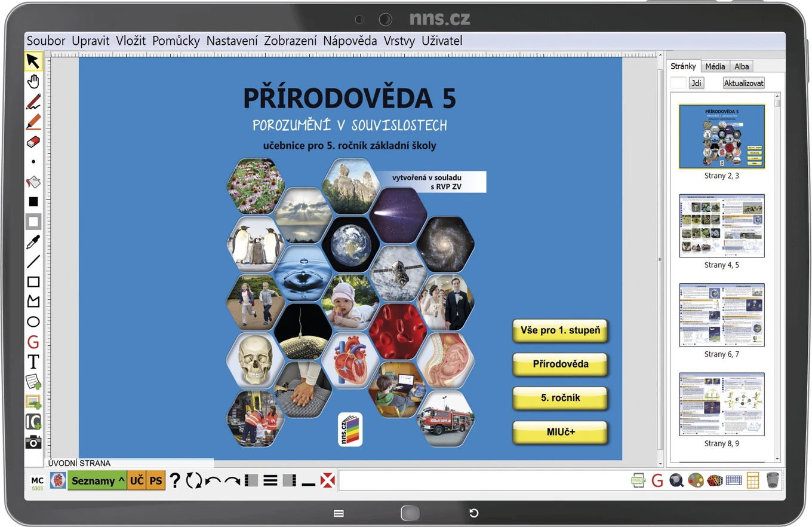Switch to the Média tab
812x527 pixels.
715,66
